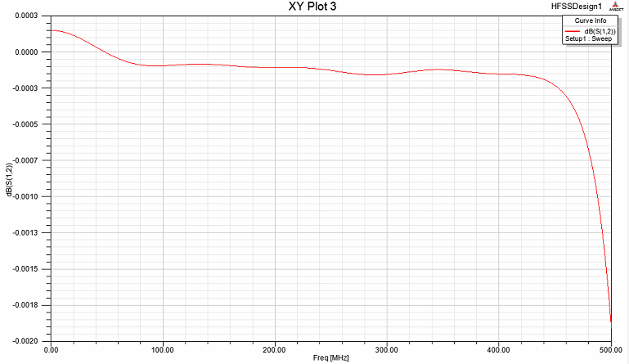Click the red curve's starting point at 0 MHz

tap(51, 30)
